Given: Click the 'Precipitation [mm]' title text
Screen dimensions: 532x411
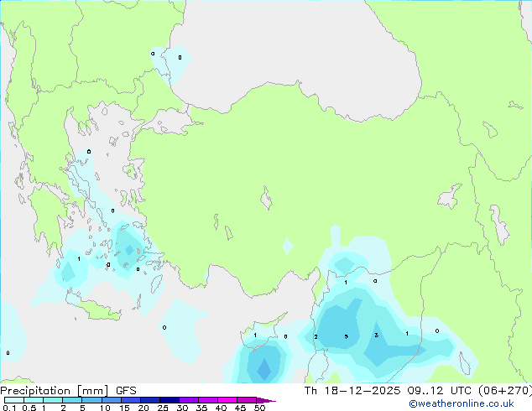Looking at the screenshot, I should (55, 391).
